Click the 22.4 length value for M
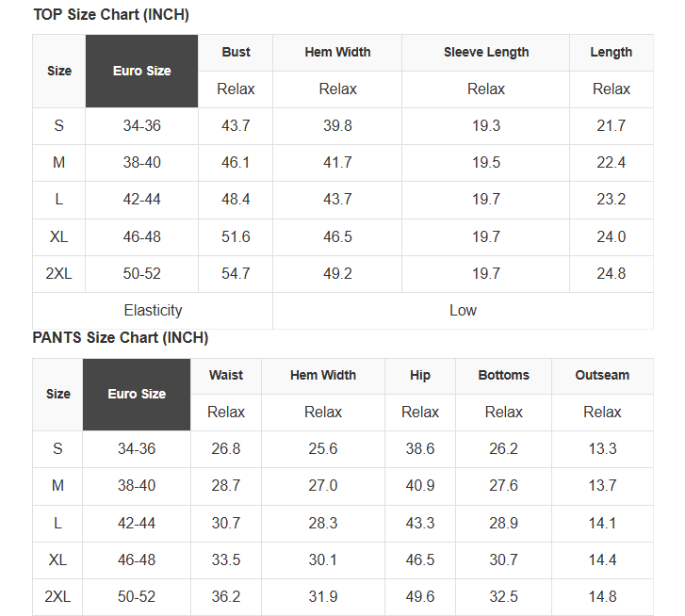This screenshot has height=616, width=685. [611, 162]
